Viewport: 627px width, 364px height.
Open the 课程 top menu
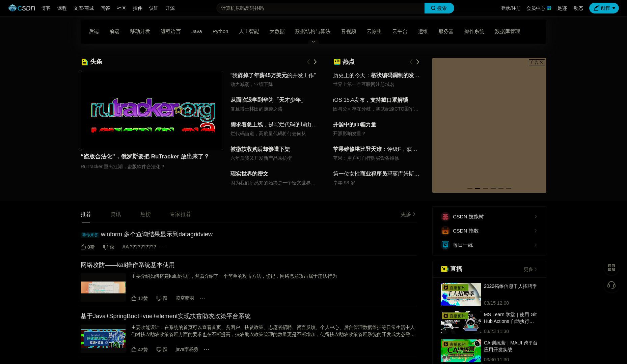[62, 8]
